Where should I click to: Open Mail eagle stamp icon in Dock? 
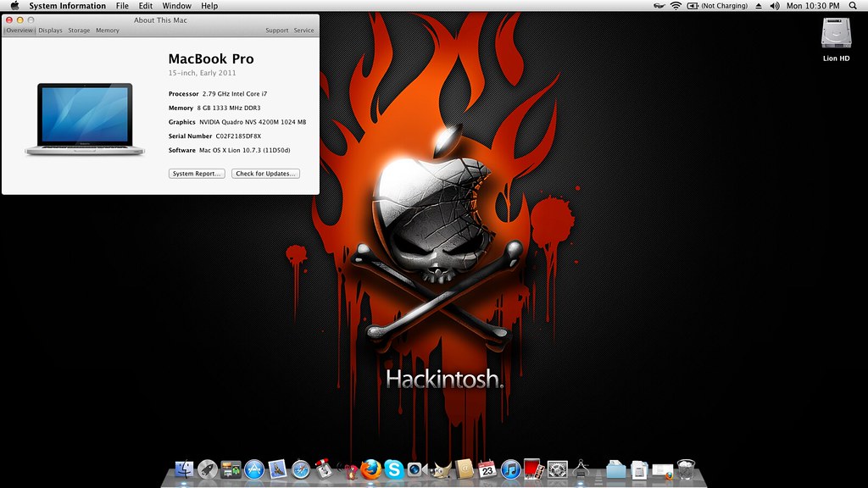[277, 469]
